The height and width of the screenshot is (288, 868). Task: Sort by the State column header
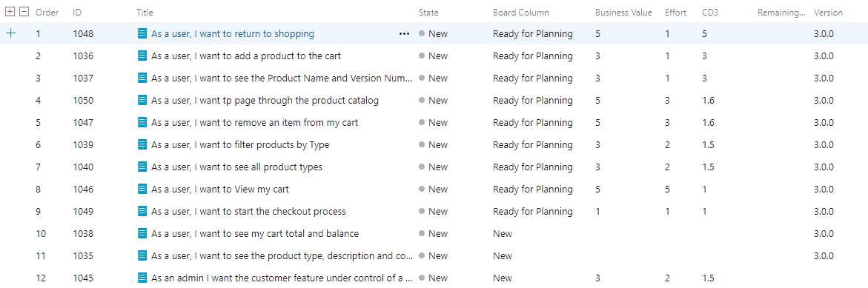(429, 12)
